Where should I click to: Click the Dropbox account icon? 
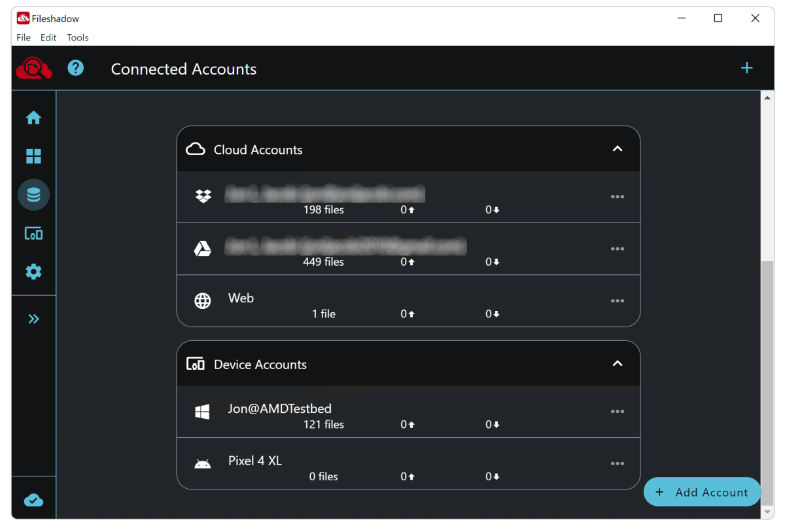coord(203,196)
